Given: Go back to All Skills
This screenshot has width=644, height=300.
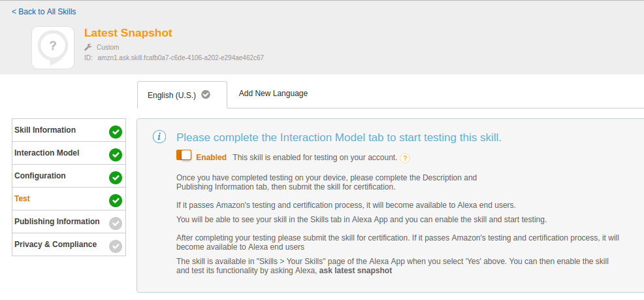Looking at the screenshot, I should pyautogui.click(x=44, y=12).
